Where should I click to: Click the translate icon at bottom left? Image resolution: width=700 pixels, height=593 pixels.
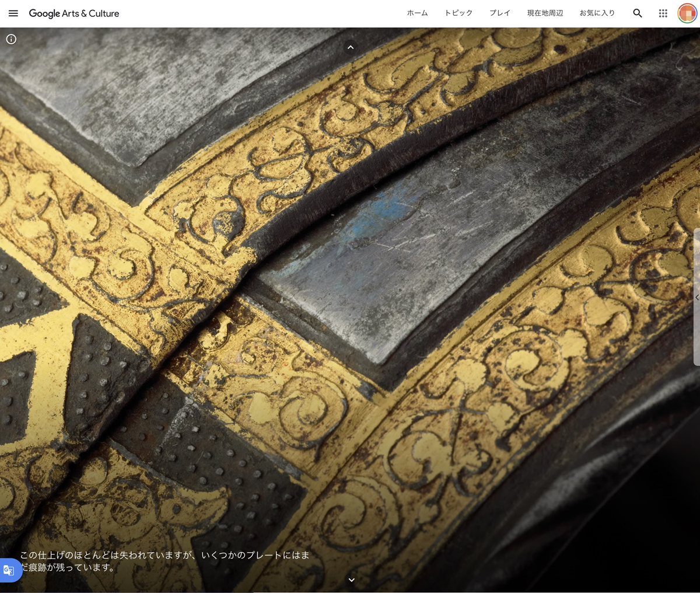point(9,570)
